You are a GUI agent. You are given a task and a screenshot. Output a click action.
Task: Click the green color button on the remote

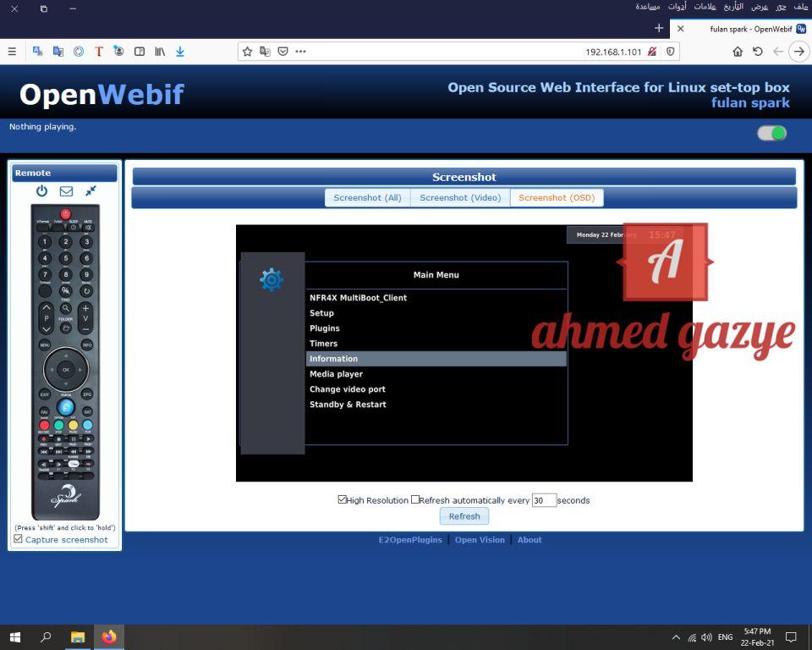click(59, 425)
